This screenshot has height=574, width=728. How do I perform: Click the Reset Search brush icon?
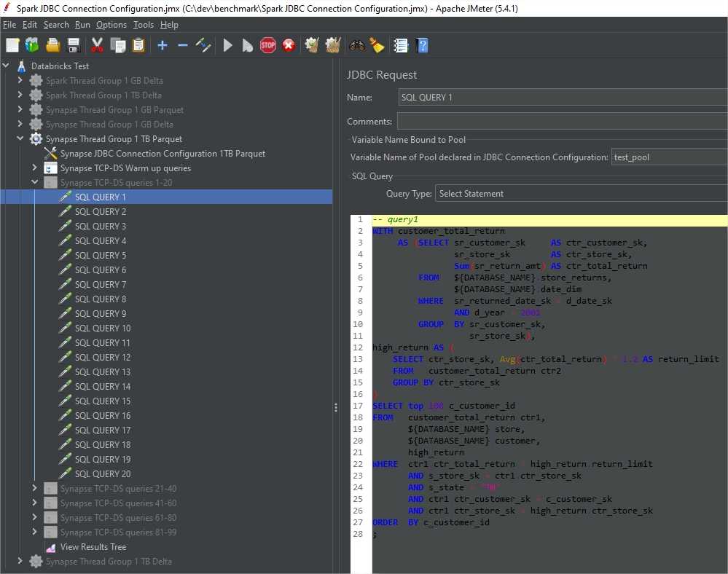click(377, 45)
